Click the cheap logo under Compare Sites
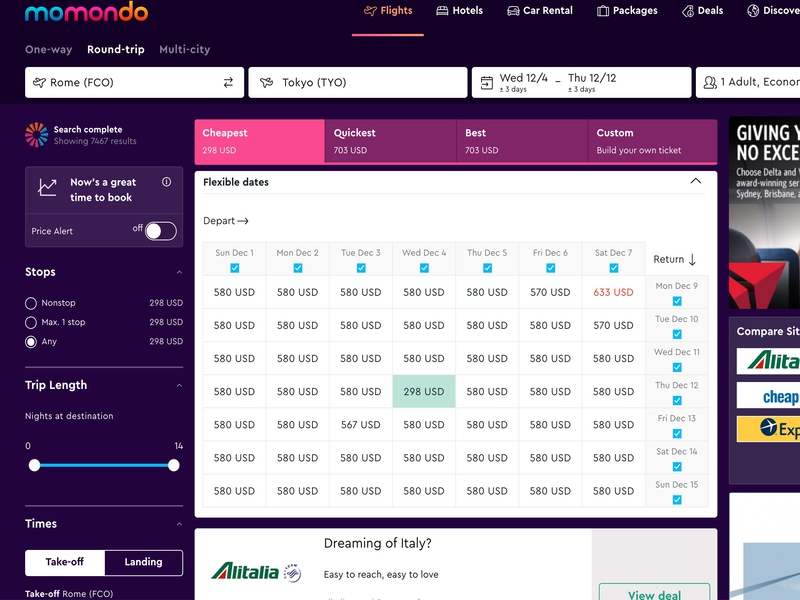This screenshot has width=800, height=600. click(768, 395)
